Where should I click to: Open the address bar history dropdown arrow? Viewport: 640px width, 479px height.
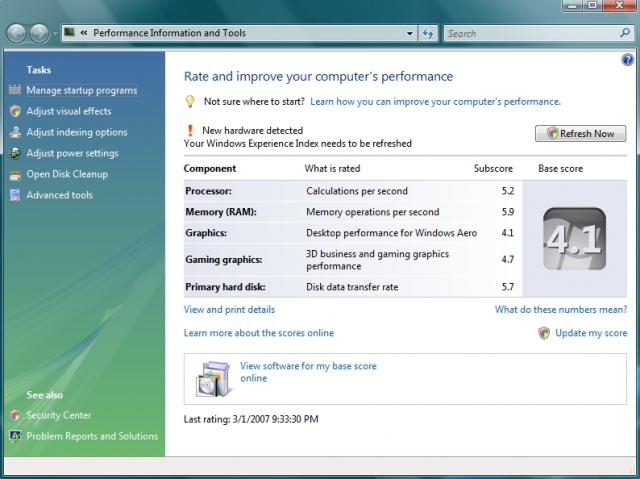pos(409,33)
